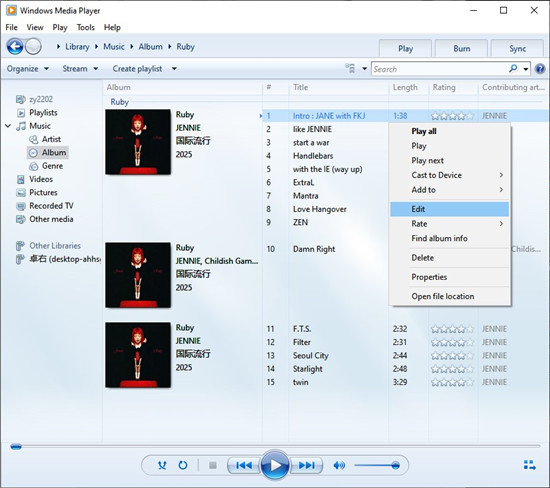Open the View menu
Screen dimensions: 550x488
[35, 27]
